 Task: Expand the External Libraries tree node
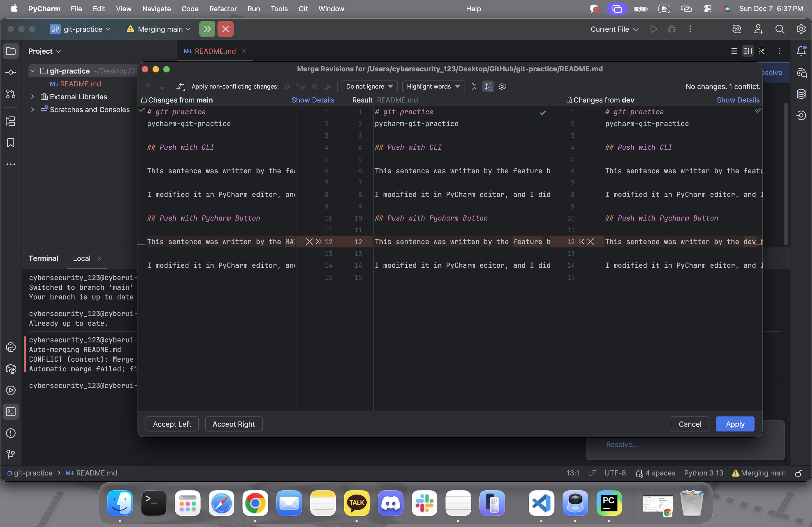(33, 97)
